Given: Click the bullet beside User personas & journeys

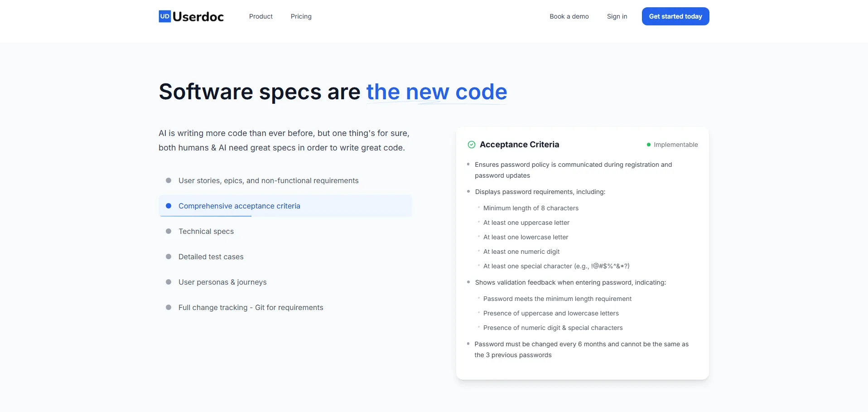Looking at the screenshot, I should coord(169,282).
